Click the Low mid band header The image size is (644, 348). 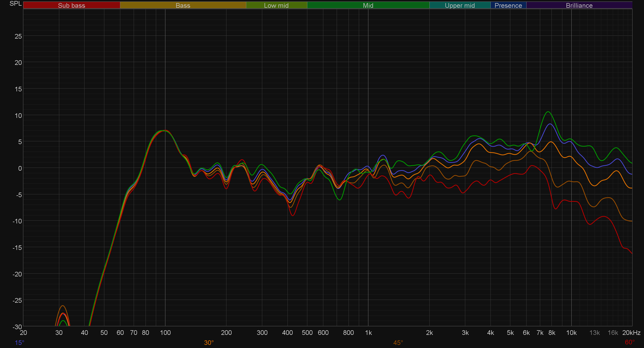tap(276, 5)
